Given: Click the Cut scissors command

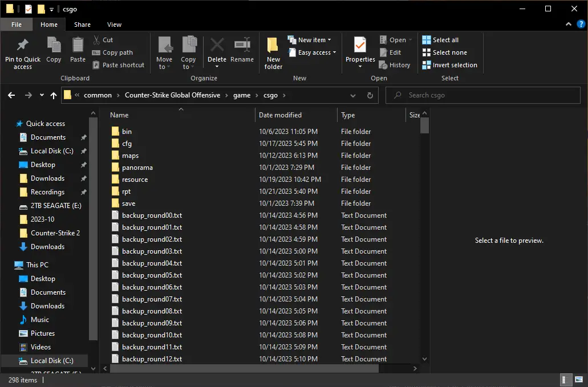Looking at the screenshot, I should click(x=103, y=40).
